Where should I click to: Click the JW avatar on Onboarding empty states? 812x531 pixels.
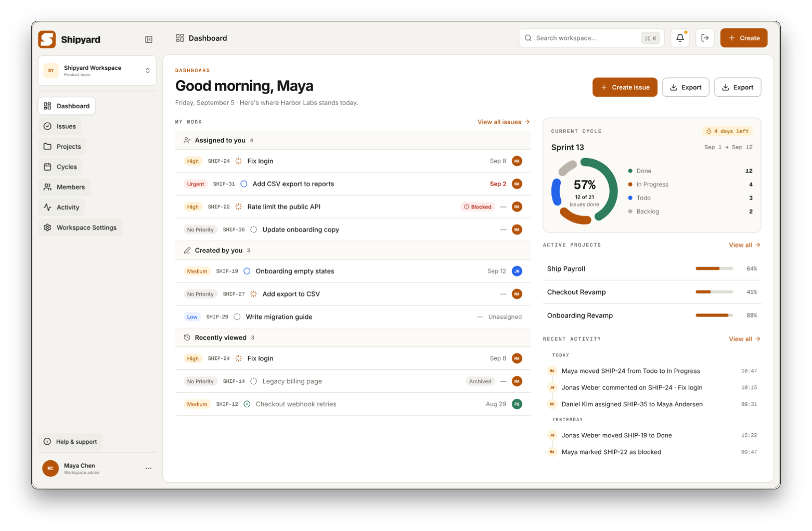tap(517, 271)
